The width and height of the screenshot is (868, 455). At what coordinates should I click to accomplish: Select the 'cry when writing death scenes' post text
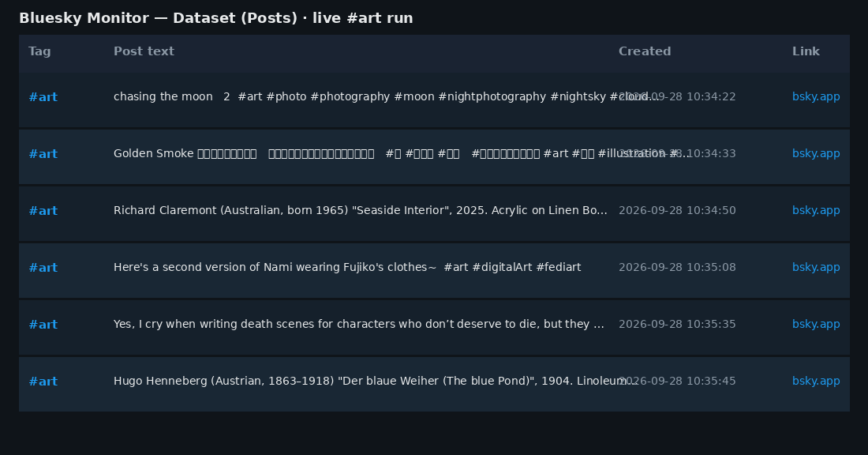(359, 324)
